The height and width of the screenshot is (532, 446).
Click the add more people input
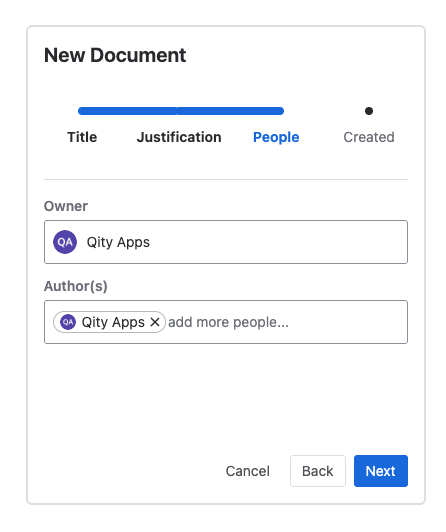coord(287,322)
